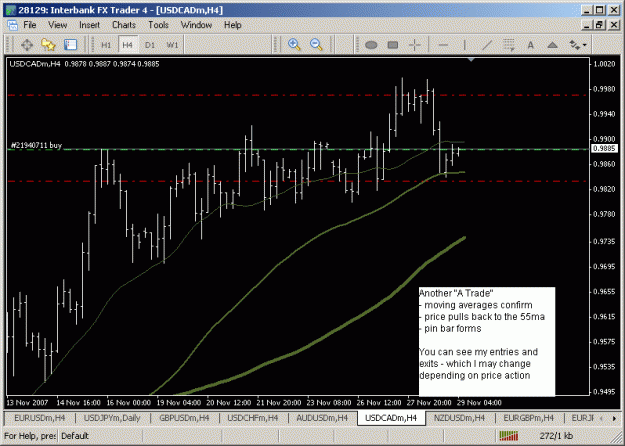The height and width of the screenshot is (446, 625).
Task: Click the chart shift triangle marker
Action: click(471, 60)
